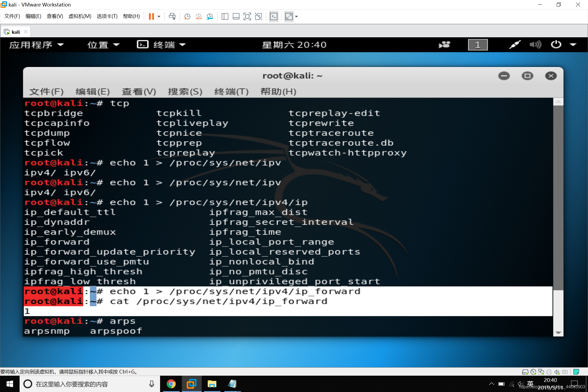Open VMware 编辑(E) menu
This screenshot has width=588, height=392.
click(33, 16)
